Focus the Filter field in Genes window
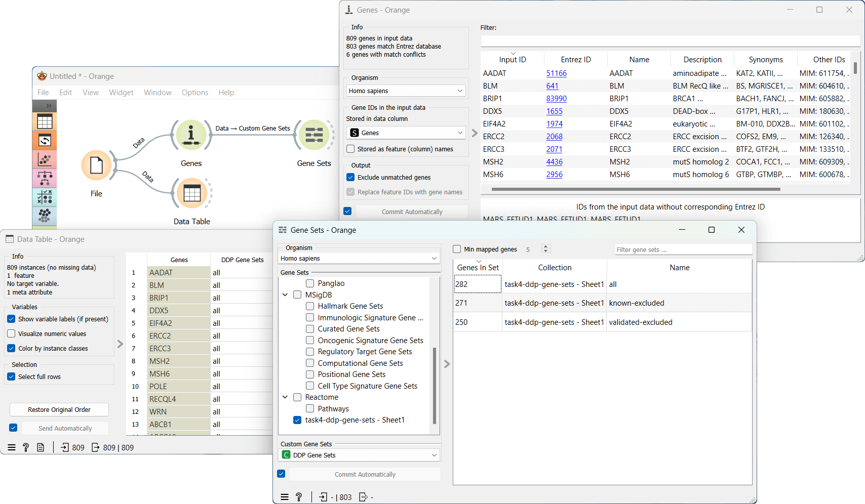This screenshot has width=865, height=504. (670, 41)
